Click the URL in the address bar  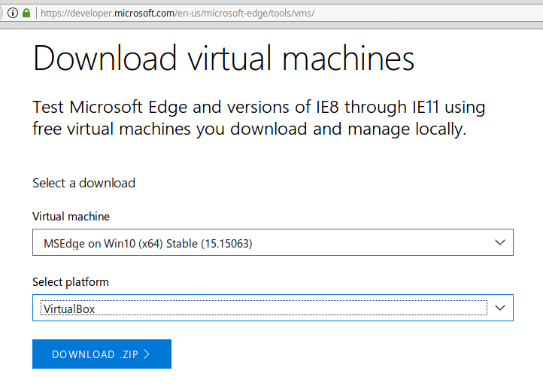pyautogui.click(x=177, y=14)
